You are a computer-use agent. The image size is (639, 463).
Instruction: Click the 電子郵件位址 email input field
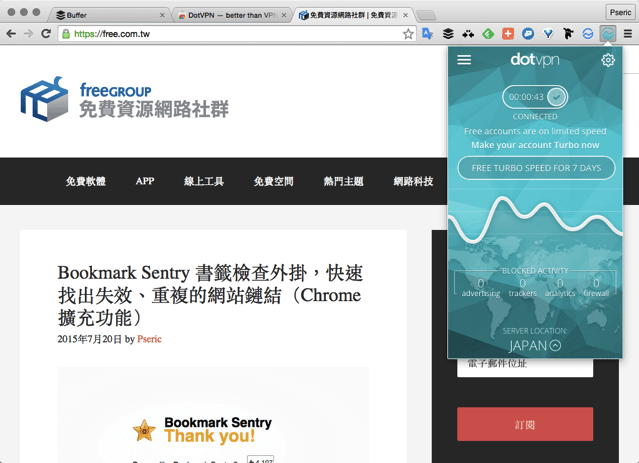click(x=525, y=366)
